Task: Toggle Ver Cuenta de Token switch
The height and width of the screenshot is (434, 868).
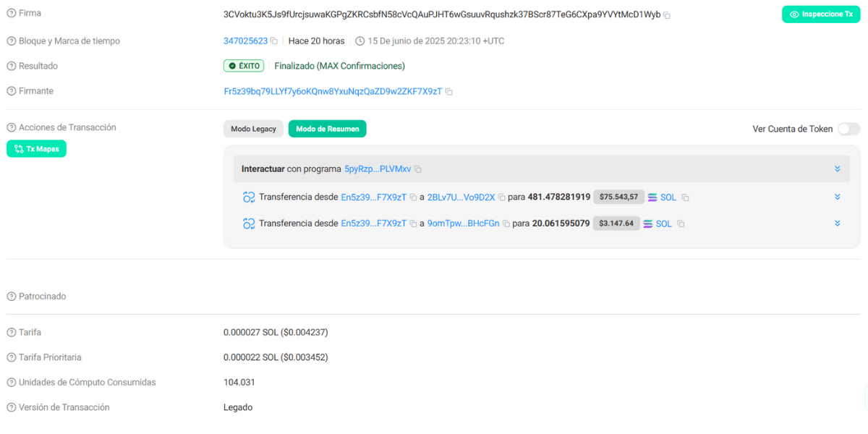Action: click(x=849, y=129)
